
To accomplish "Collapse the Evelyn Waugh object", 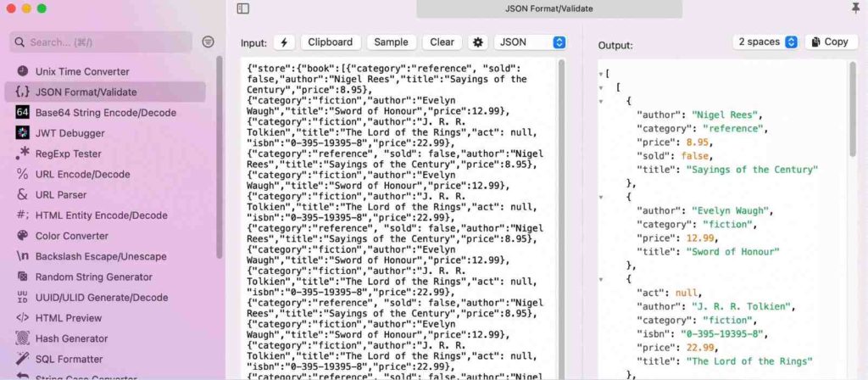I will 601,197.
